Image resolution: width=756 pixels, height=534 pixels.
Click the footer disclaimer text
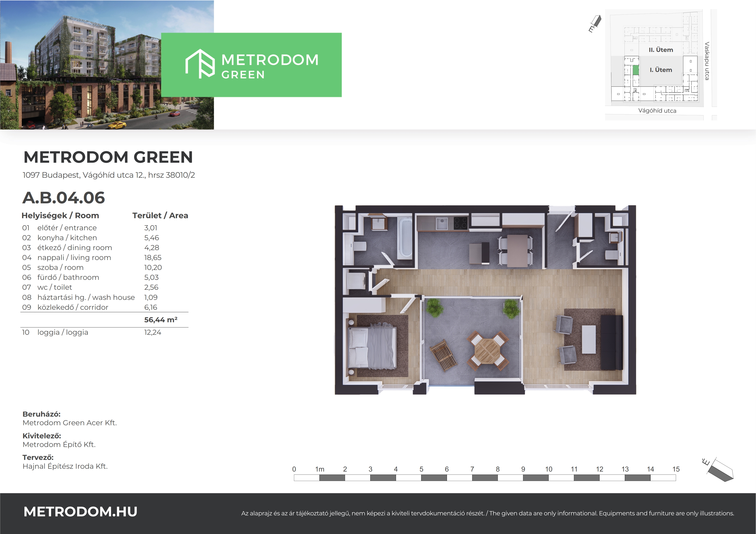pyautogui.click(x=488, y=513)
